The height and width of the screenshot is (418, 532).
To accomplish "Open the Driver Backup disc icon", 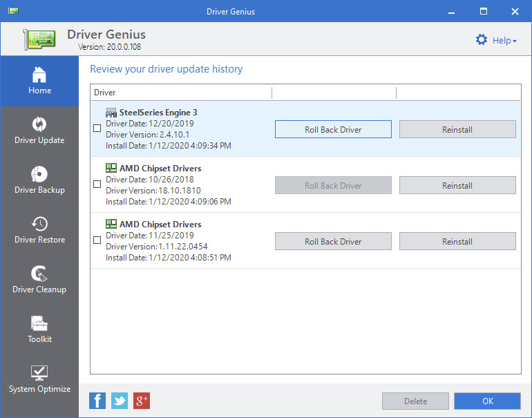I will (x=39, y=174).
